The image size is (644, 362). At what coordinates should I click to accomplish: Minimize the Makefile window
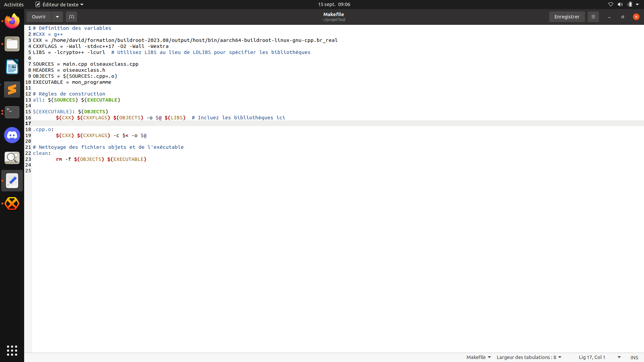(x=609, y=17)
